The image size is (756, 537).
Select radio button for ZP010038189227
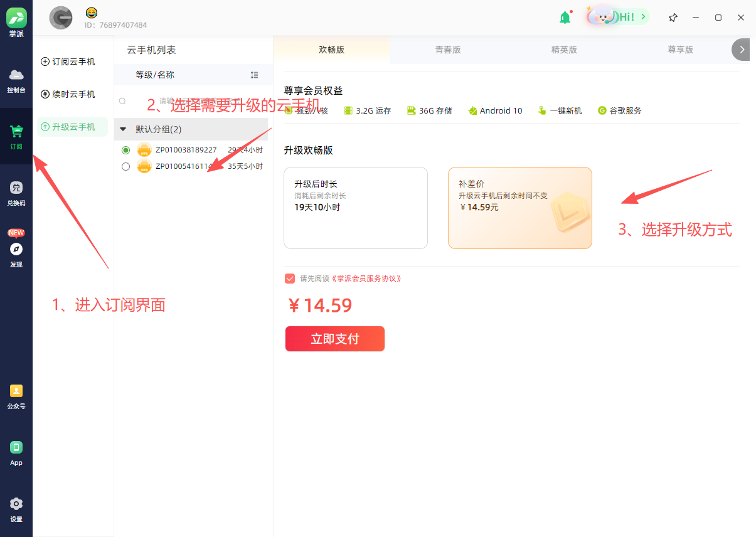coord(125,150)
